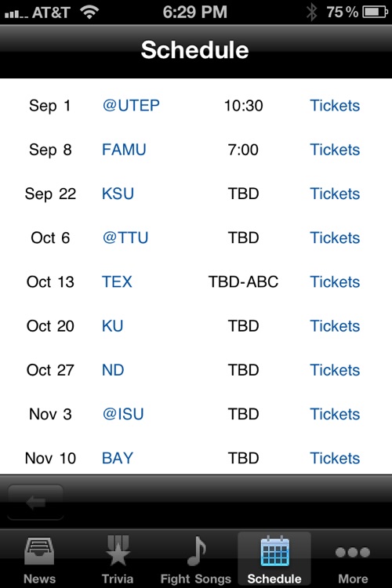Open the @TTU opponent link
This screenshot has height=588, width=392.
125,238
